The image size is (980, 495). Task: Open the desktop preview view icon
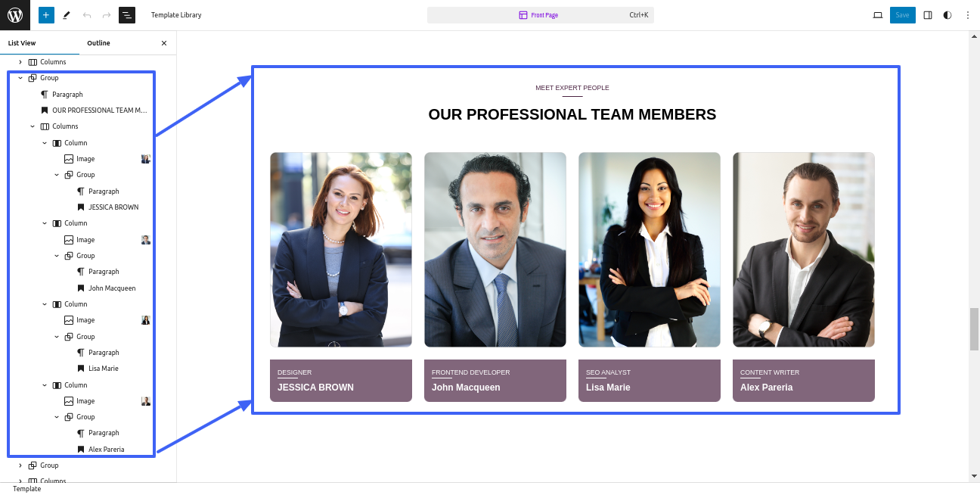point(878,15)
